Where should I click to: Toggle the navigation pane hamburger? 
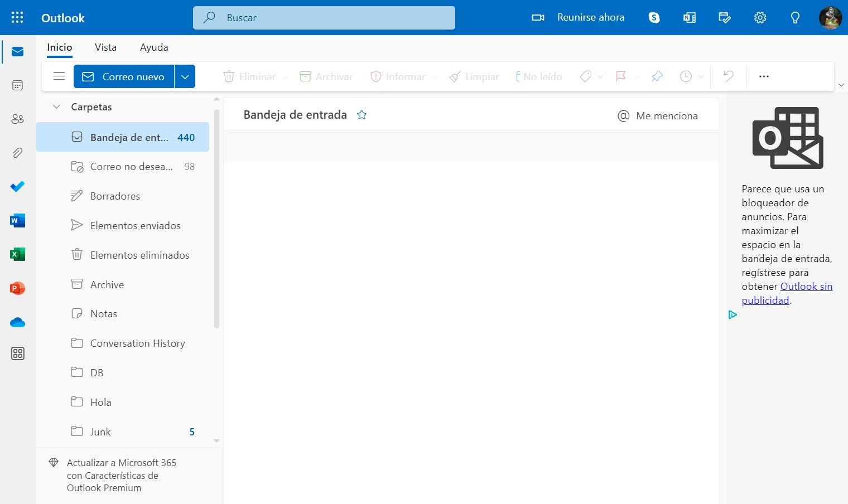tap(59, 76)
